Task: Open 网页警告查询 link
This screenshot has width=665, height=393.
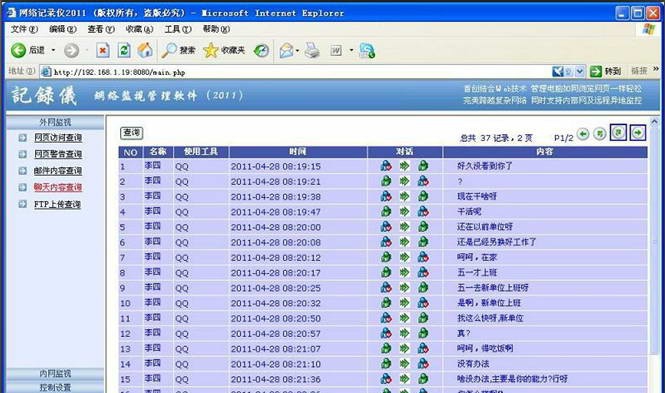Action: click(x=58, y=154)
